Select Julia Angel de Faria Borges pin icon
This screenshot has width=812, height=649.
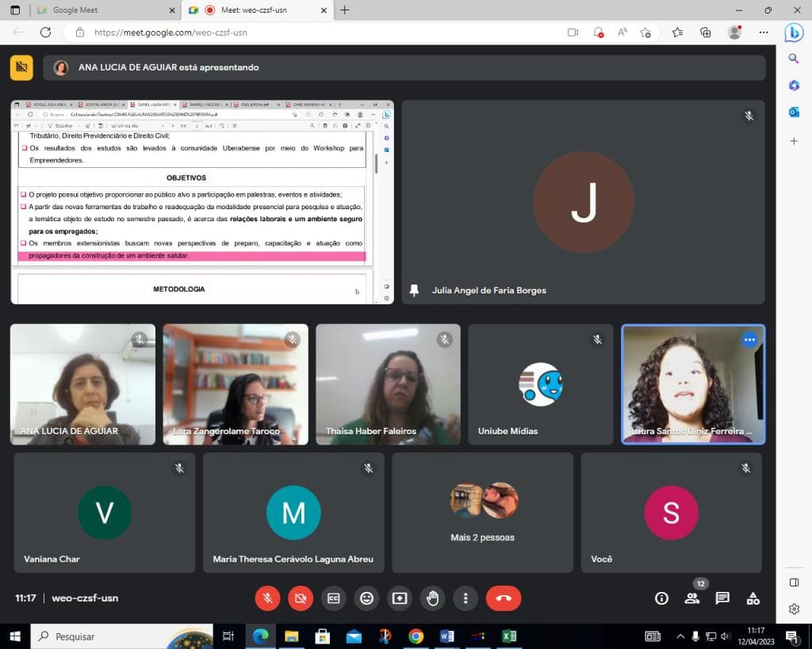414,290
